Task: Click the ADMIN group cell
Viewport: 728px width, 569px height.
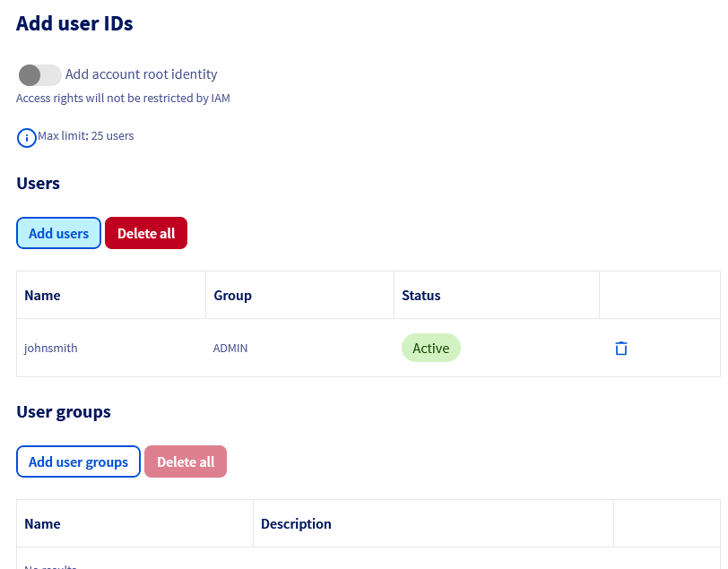Action: pos(230,348)
